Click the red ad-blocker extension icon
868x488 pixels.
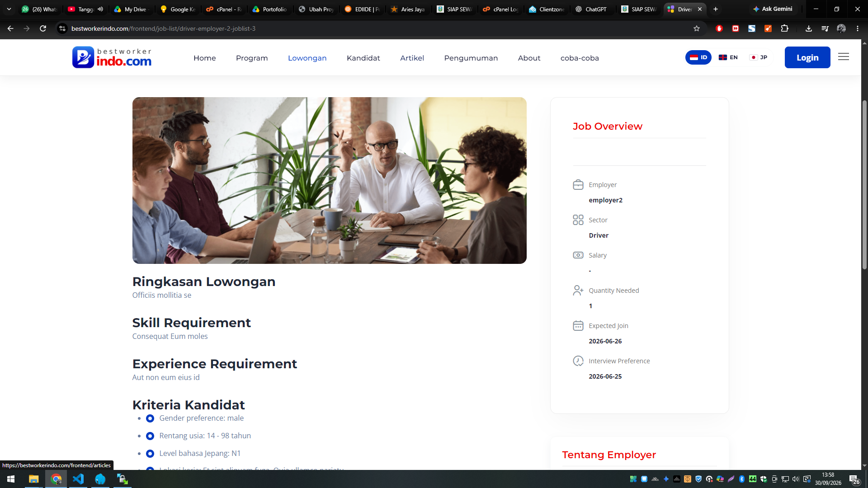719,28
